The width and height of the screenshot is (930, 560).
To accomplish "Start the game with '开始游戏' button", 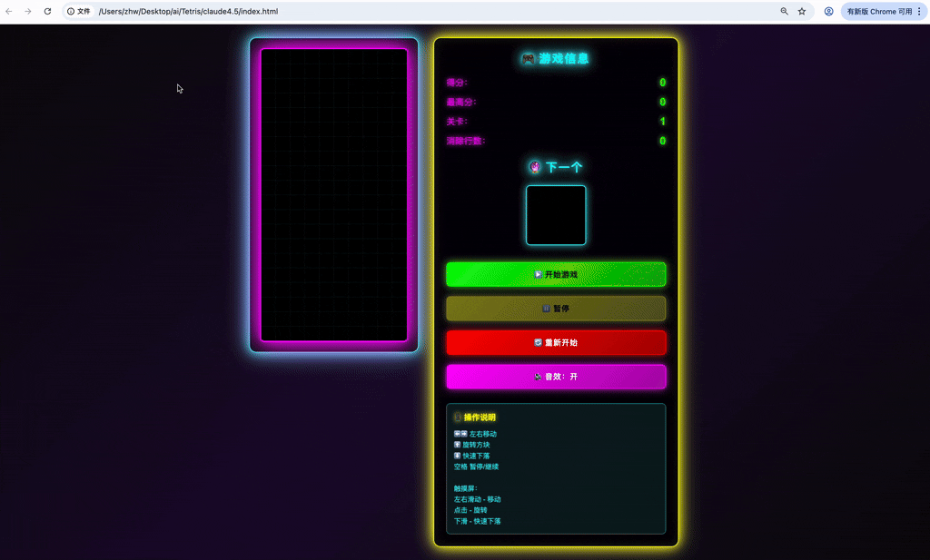I will [x=556, y=274].
